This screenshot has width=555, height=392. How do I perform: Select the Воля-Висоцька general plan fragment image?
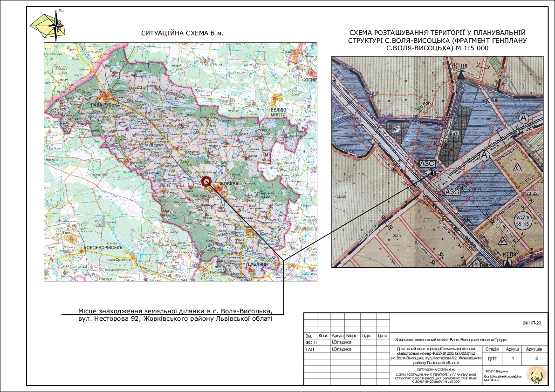coord(438,162)
